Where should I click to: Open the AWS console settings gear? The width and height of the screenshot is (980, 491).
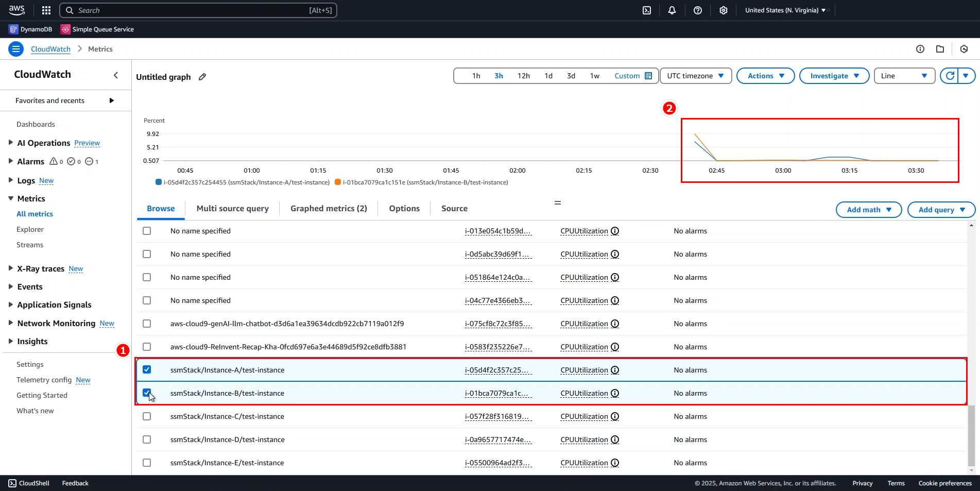pos(724,10)
